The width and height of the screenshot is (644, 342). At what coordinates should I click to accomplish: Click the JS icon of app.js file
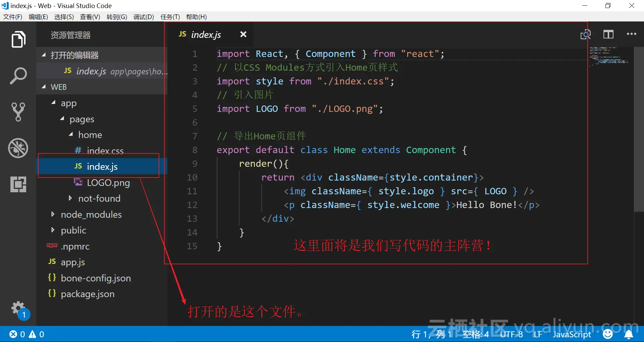point(52,262)
